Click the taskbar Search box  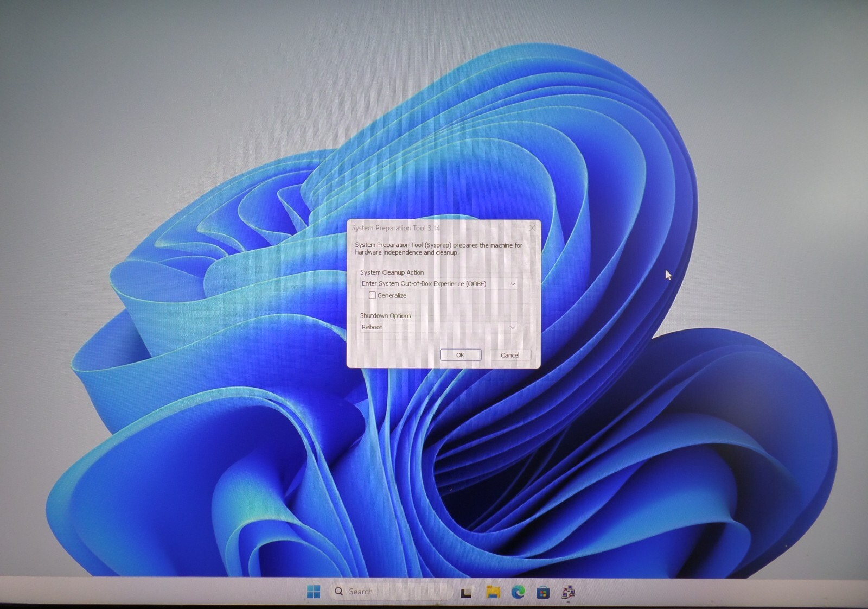[x=391, y=592]
